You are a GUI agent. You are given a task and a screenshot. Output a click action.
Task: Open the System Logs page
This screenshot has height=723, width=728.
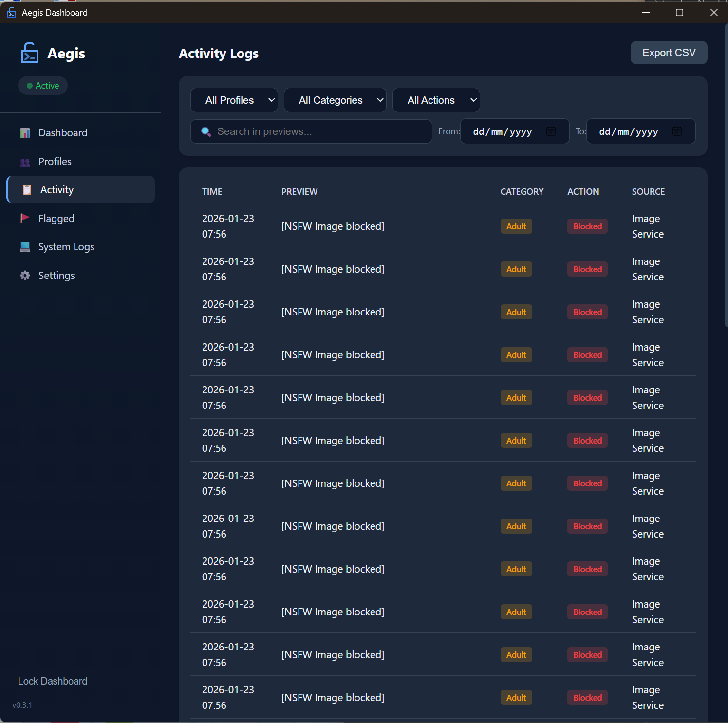click(x=66, y=247)
